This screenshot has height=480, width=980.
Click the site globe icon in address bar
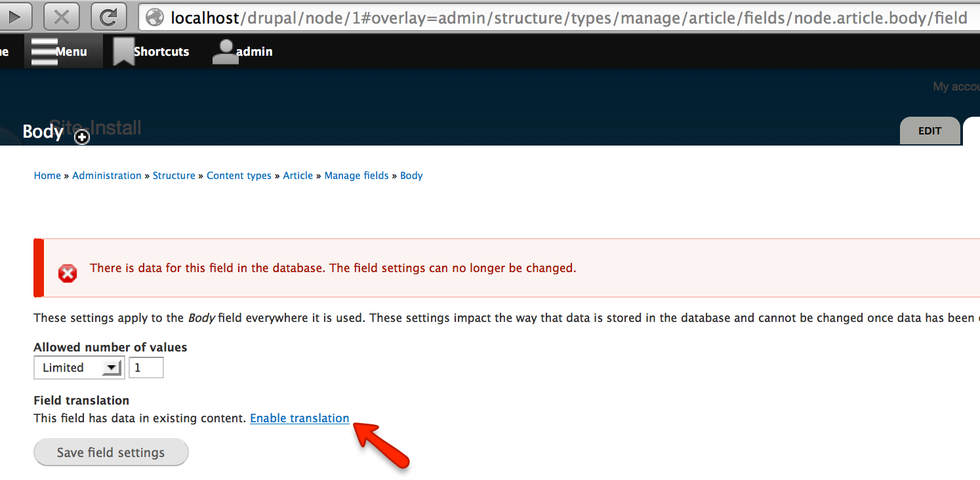(153, 17)
